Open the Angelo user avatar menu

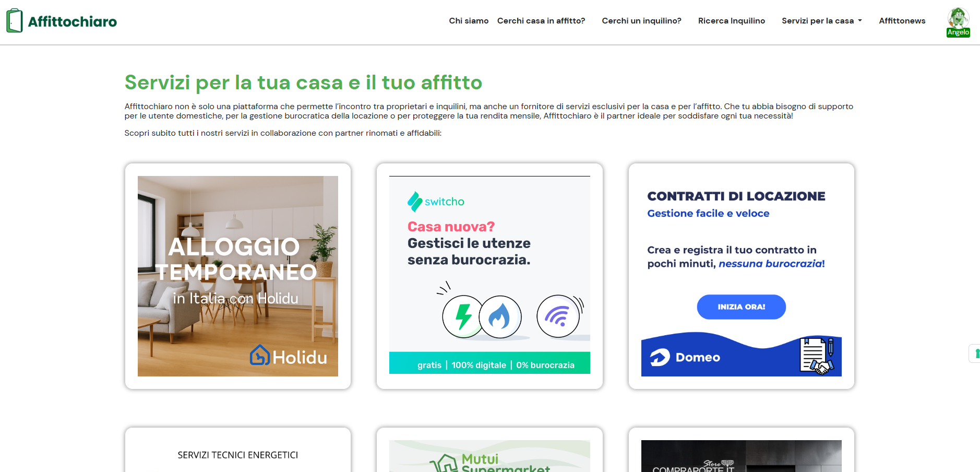(958, 22)
